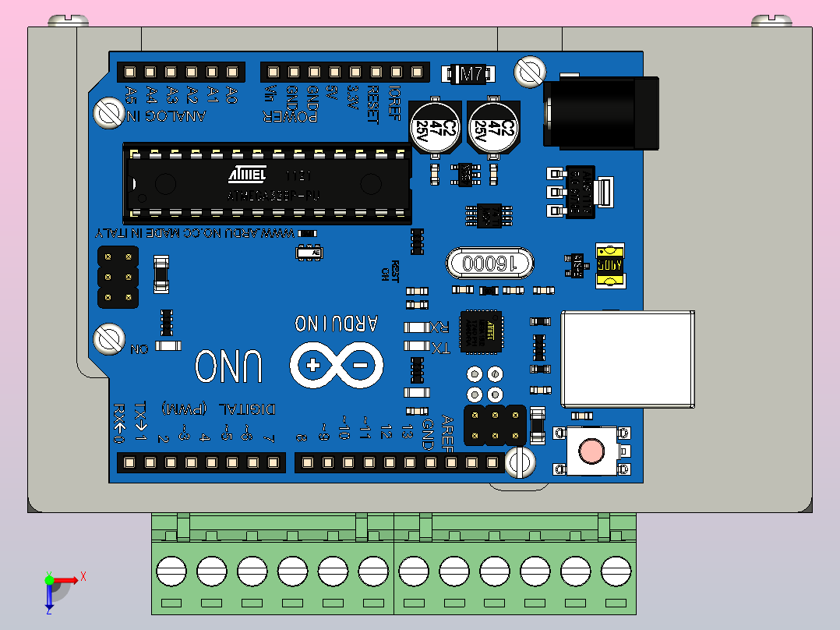Click the blue Z axis arrow of the triad
This screenshot has height=630, width=840.
(x=49, y=596)
